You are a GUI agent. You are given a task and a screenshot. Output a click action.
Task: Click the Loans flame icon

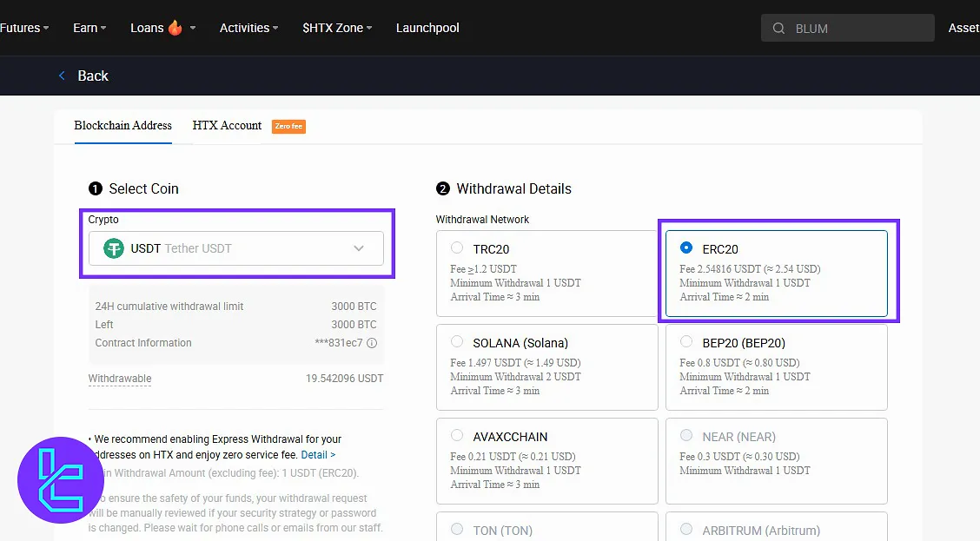pos(175,28)
